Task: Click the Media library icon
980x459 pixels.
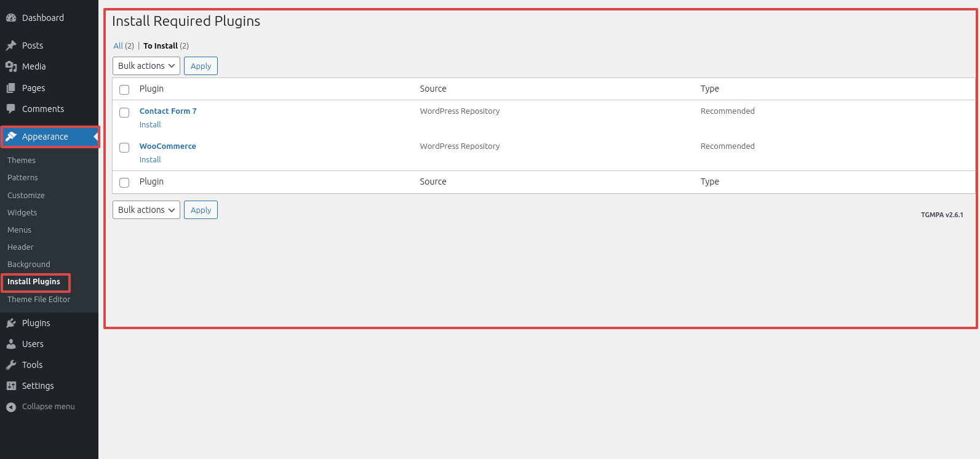Action: point(11,66)
